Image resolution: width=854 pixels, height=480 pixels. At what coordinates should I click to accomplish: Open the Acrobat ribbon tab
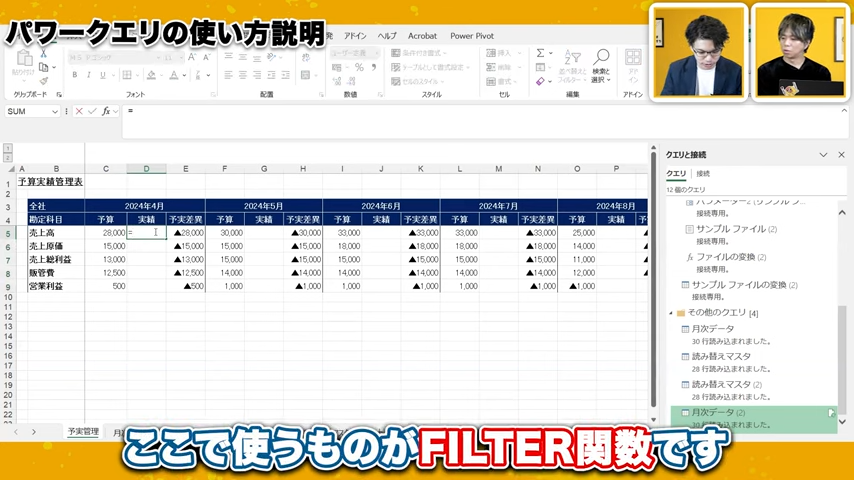pyautogui.click(x=423, y=36)
